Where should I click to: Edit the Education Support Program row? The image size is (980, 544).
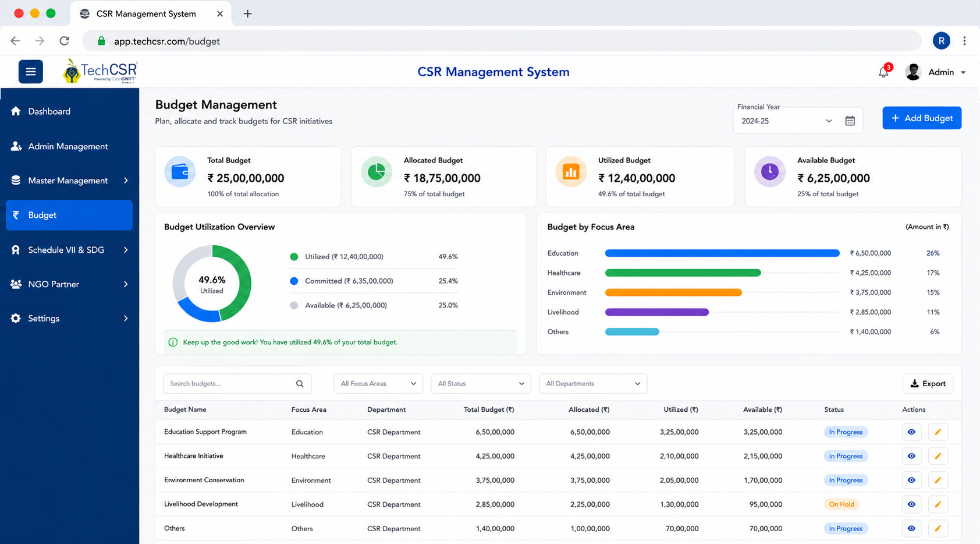click(938, 432)
